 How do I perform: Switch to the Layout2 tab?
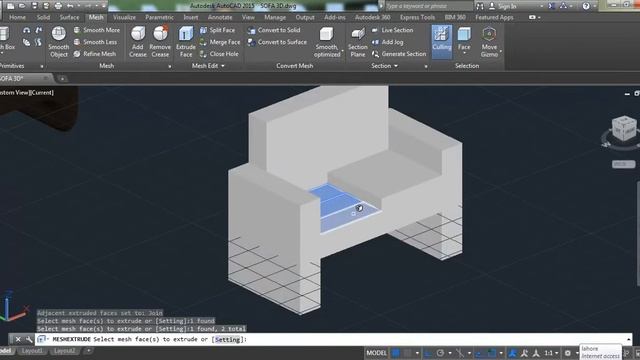64,351
